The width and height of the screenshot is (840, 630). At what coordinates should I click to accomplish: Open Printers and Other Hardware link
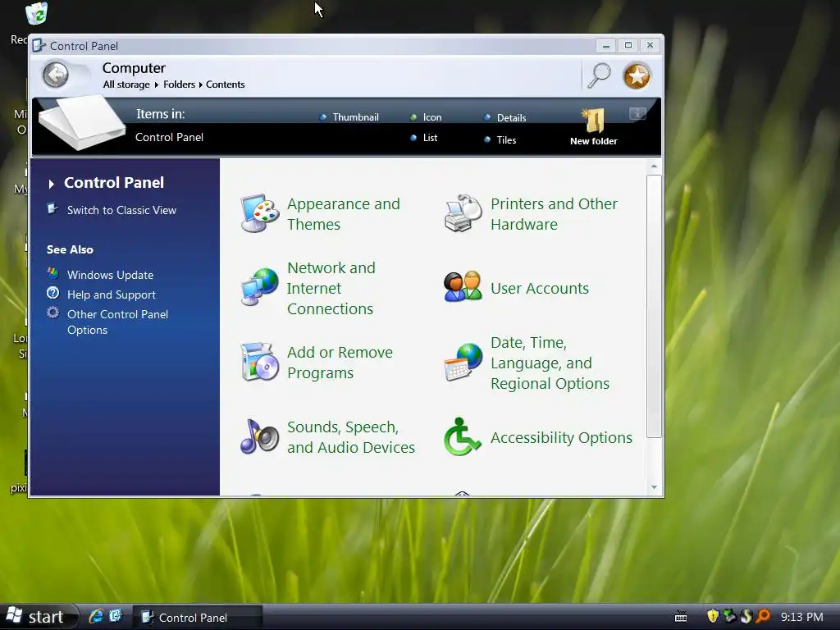tap(554, 214)
